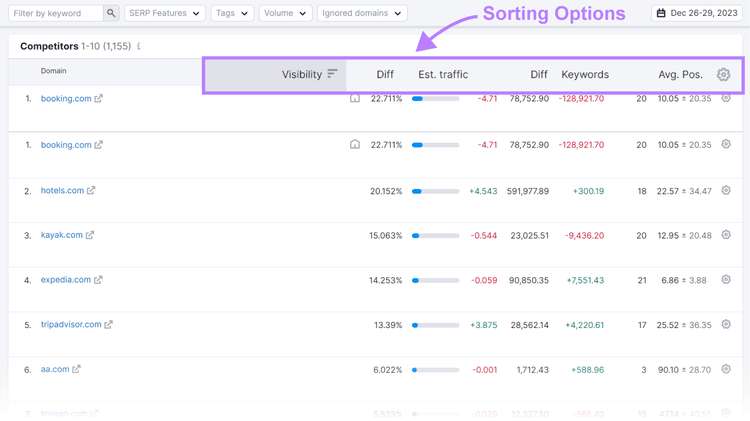This screenshot has width=750, height=421.
Task: Sort by Diff header right of Visibility
Action: [x=385, y=75]
